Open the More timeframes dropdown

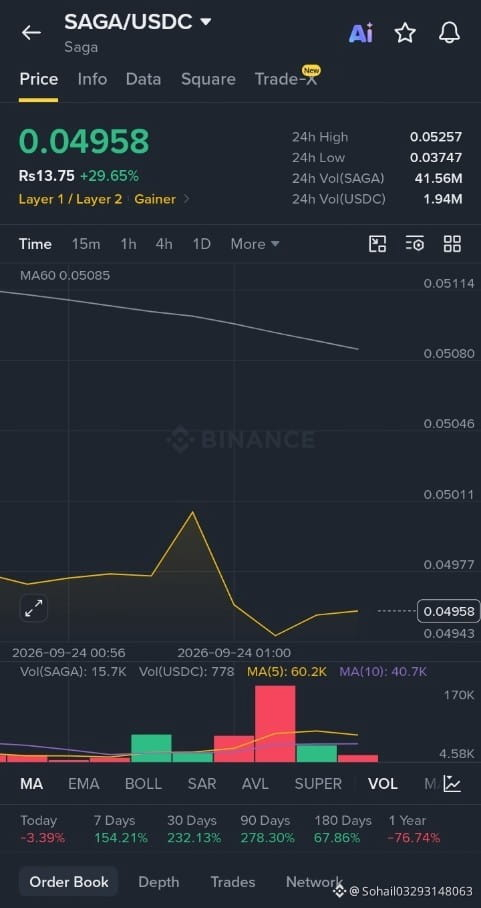[x=255, y=244]
